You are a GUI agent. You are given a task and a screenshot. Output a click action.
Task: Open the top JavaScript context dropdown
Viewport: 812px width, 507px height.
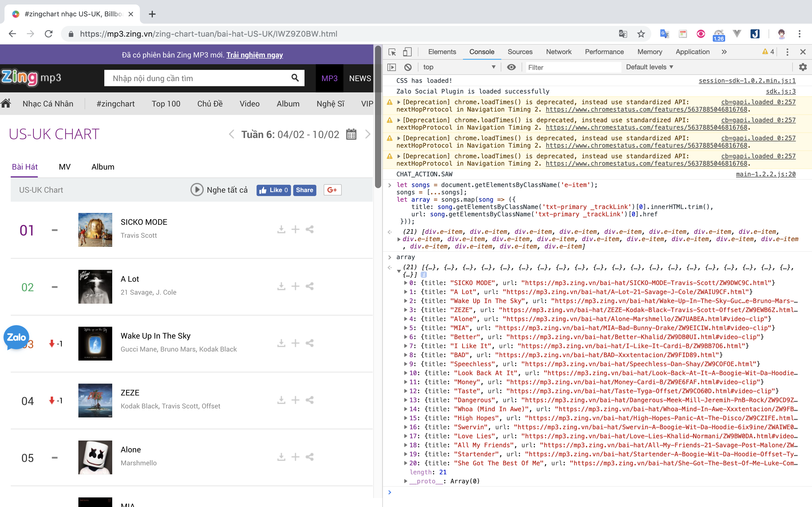point(459,67)
